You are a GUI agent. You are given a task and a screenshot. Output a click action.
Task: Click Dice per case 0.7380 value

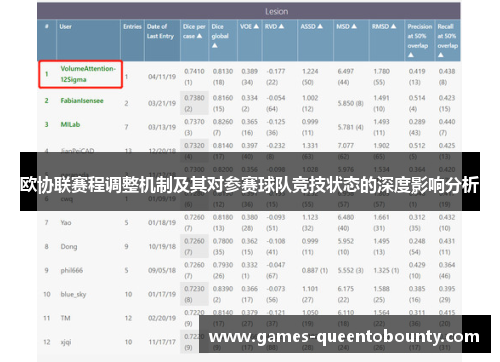coord(194,98)
